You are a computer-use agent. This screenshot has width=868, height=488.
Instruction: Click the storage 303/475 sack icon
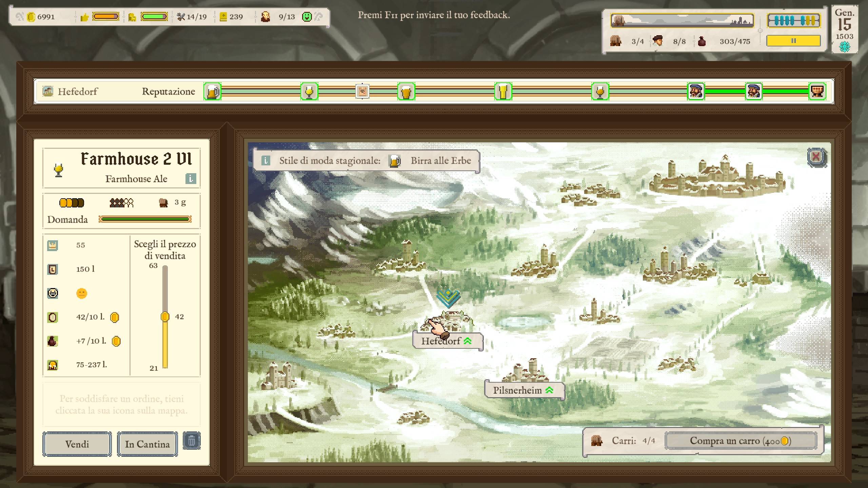click(702, 41)
